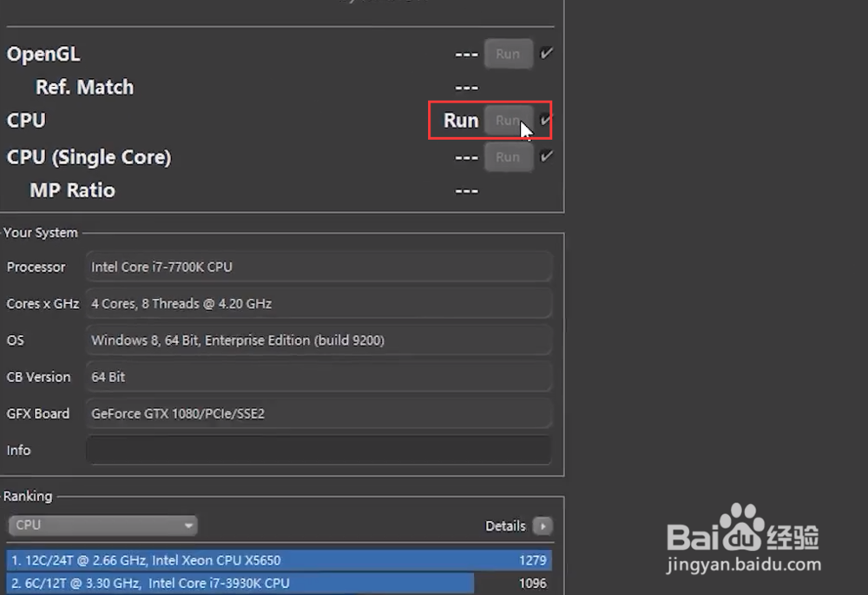Click the score 1096 value

pyautogui.click(x=533, y=584)
